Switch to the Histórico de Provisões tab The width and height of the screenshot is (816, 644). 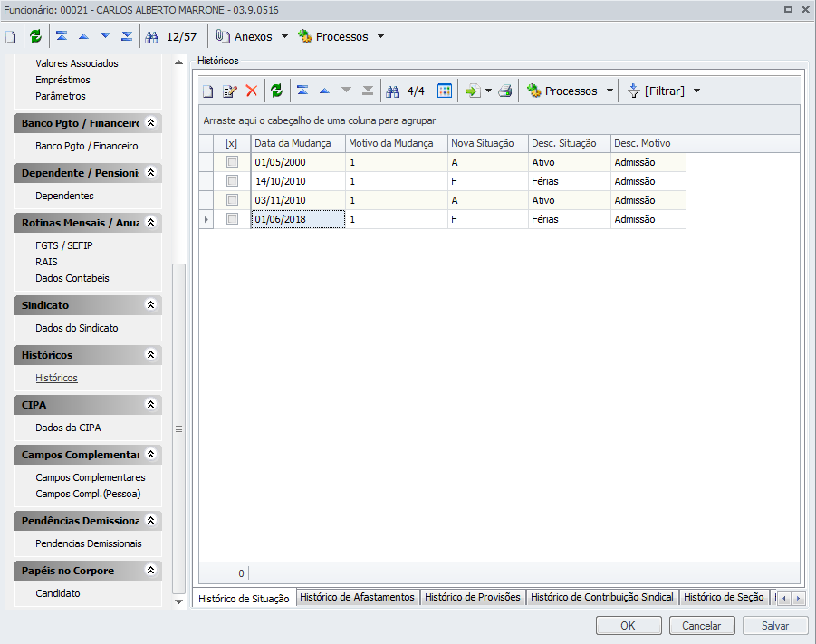pos(473,597)
